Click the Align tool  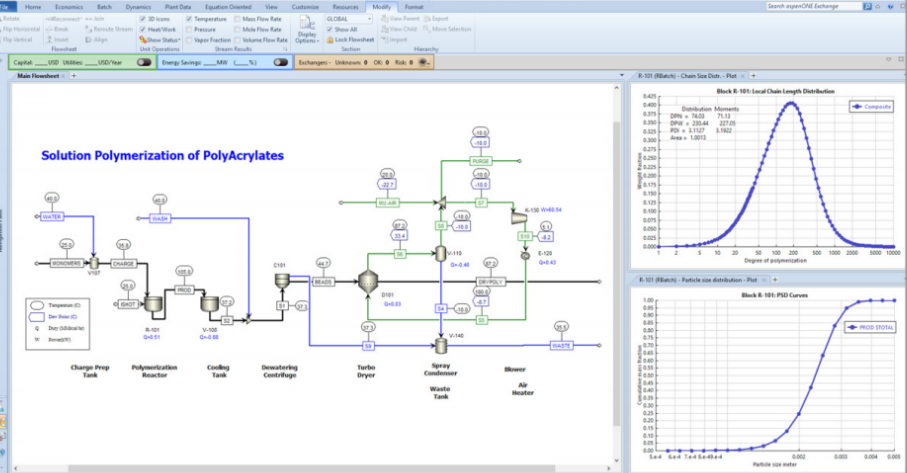pos(96,40)
